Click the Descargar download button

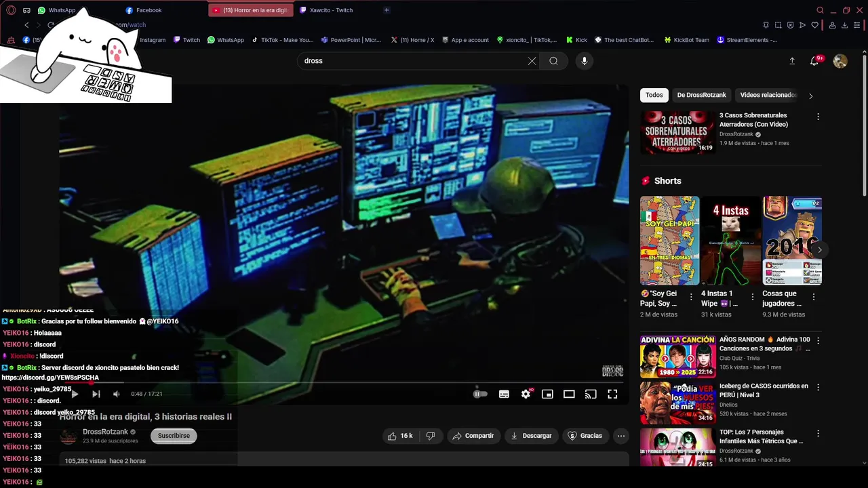pyautogui.click(x=531, y=436)
